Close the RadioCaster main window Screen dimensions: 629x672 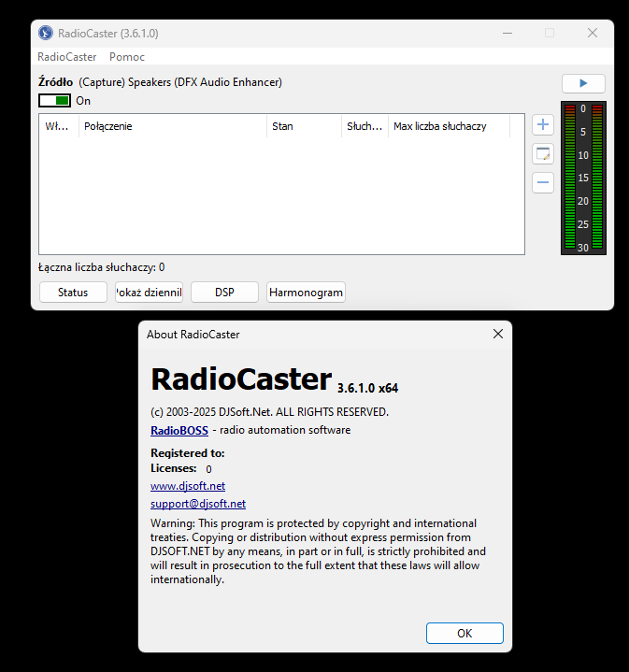click(593, 33)
